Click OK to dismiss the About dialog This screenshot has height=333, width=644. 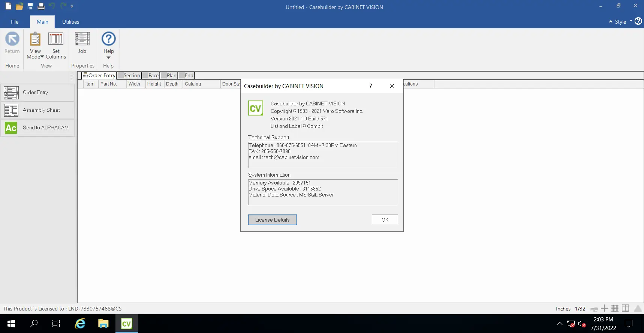point(385,220)
